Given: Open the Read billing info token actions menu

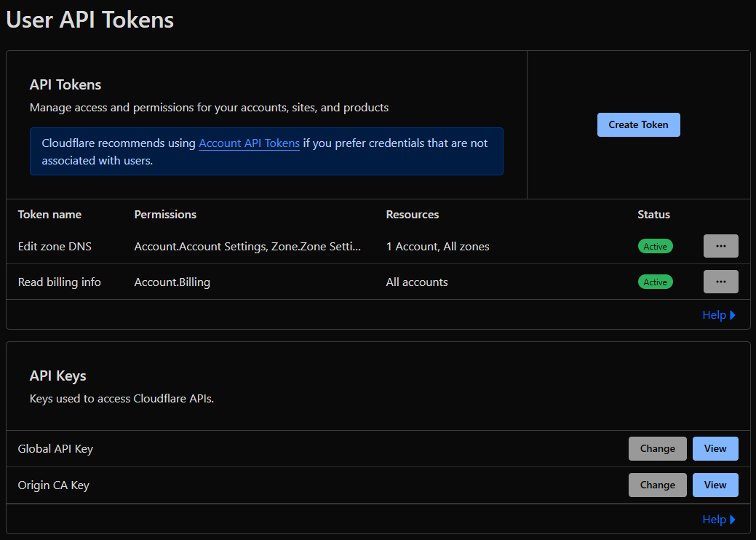Looking at the screenshot, I should pos(721,282).
